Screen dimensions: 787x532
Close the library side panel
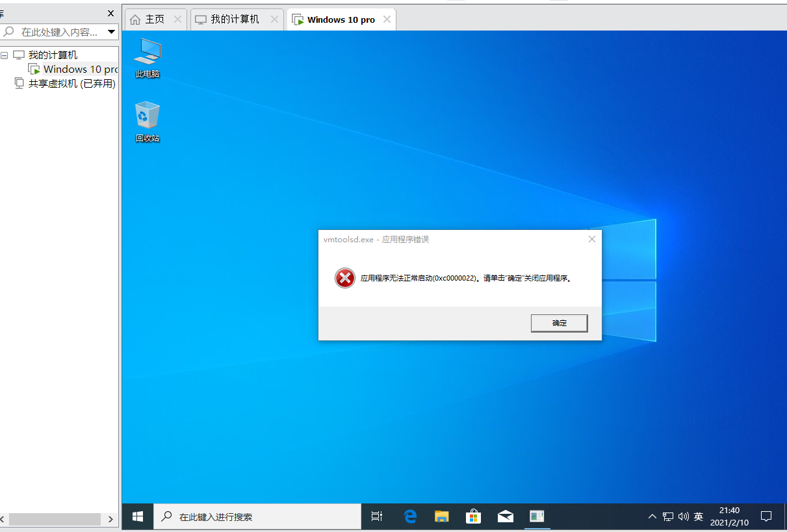(x=110, y=13)
